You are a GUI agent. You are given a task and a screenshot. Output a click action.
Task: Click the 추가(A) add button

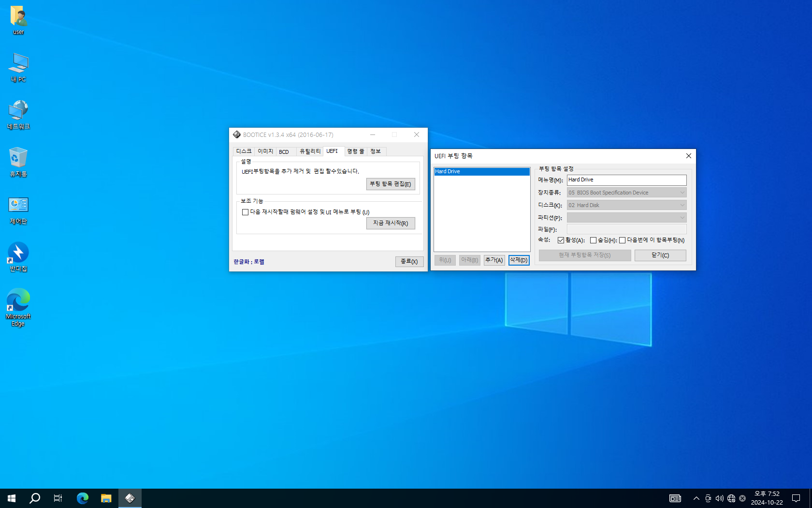tap(494, 260)
